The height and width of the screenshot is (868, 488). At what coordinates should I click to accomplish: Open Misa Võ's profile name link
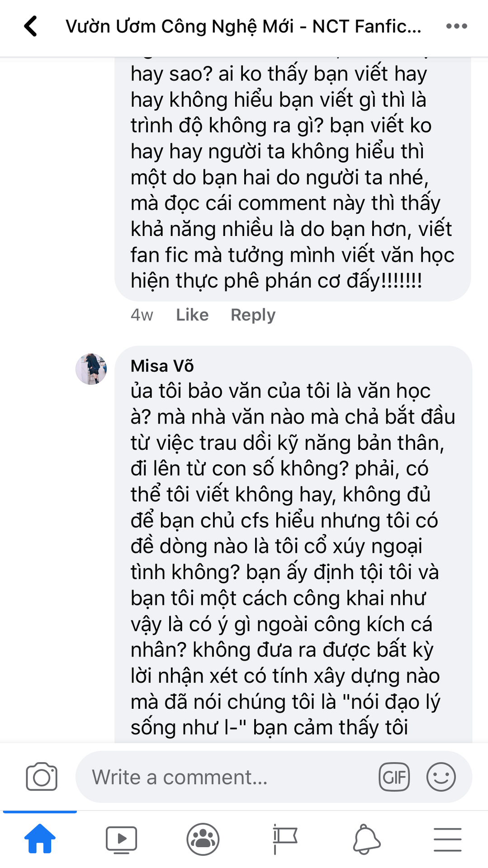click(x=162, y=366)
